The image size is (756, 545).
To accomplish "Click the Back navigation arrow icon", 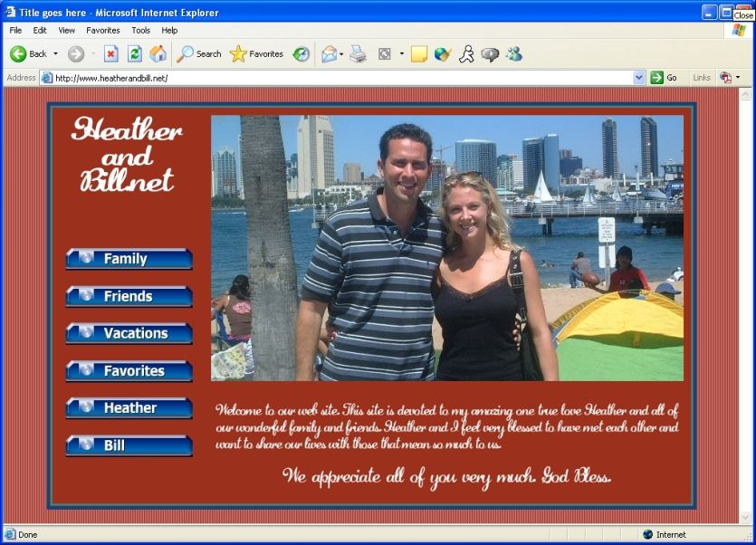I will point(18,54).
